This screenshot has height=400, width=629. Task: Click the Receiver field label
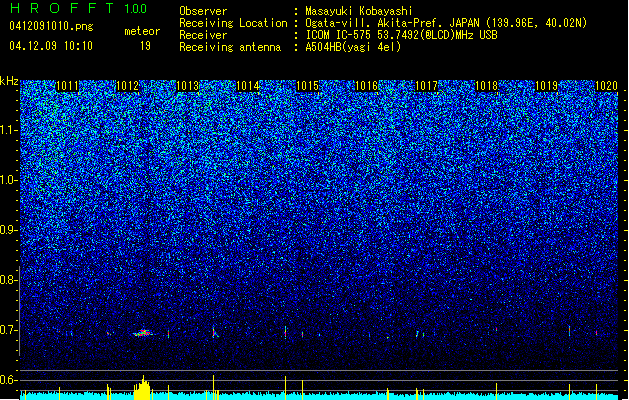click(203, 35)
